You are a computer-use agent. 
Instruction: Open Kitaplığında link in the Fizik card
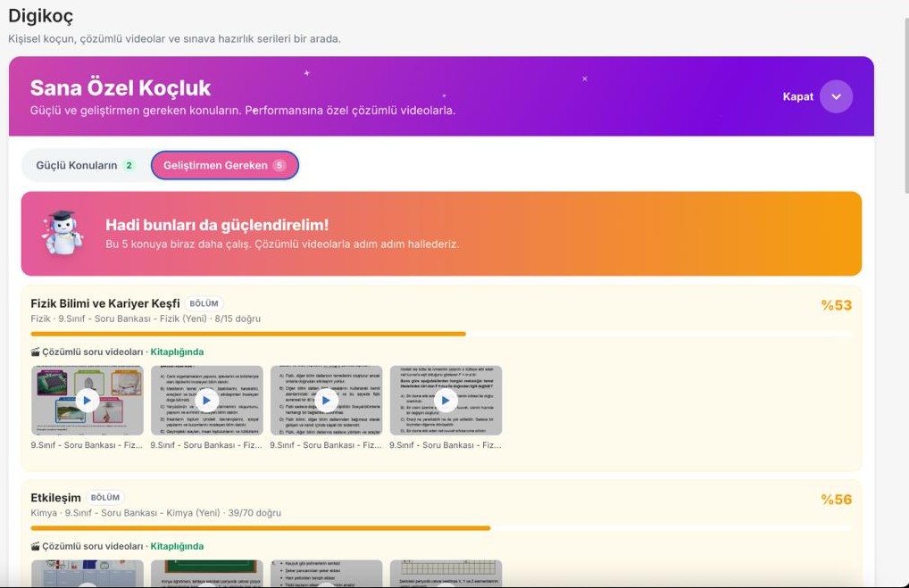click(177, 352)
